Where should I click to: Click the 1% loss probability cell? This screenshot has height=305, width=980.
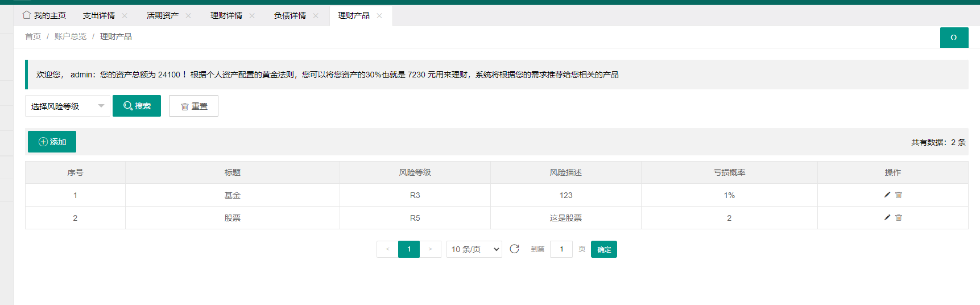point(729,195)
